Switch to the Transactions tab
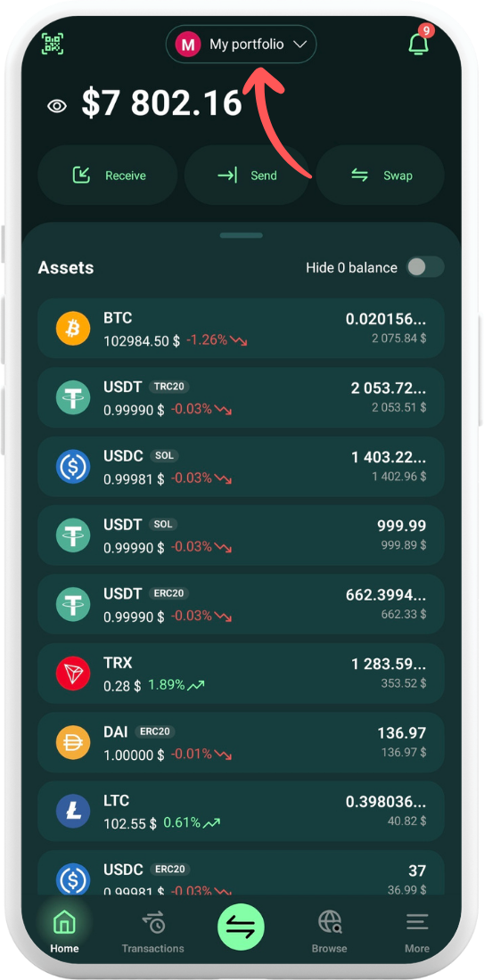This screenshot has width=484, height=980. click(x=152, y=931)
